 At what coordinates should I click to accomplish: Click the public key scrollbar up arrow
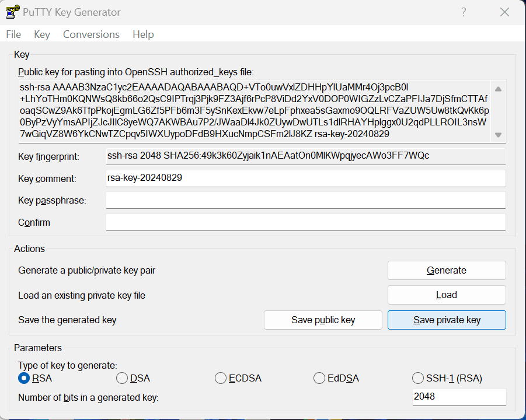[498, 89]
